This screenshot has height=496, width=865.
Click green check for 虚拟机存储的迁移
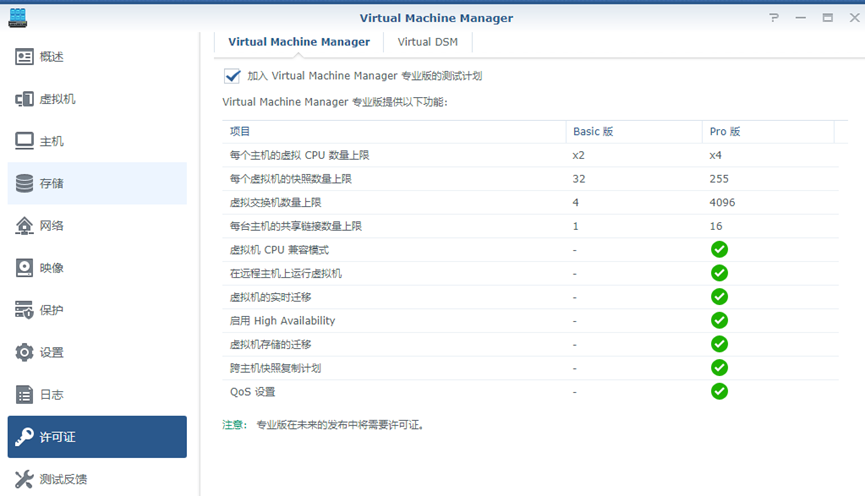point(719,344)
